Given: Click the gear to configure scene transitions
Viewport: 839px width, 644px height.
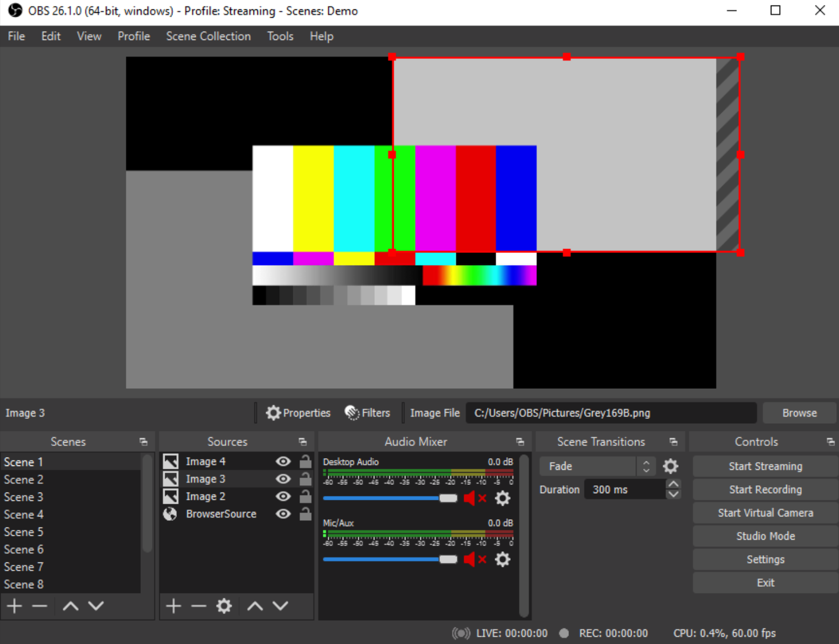Looking at the screenshot, I should click(x=670, y=466).
